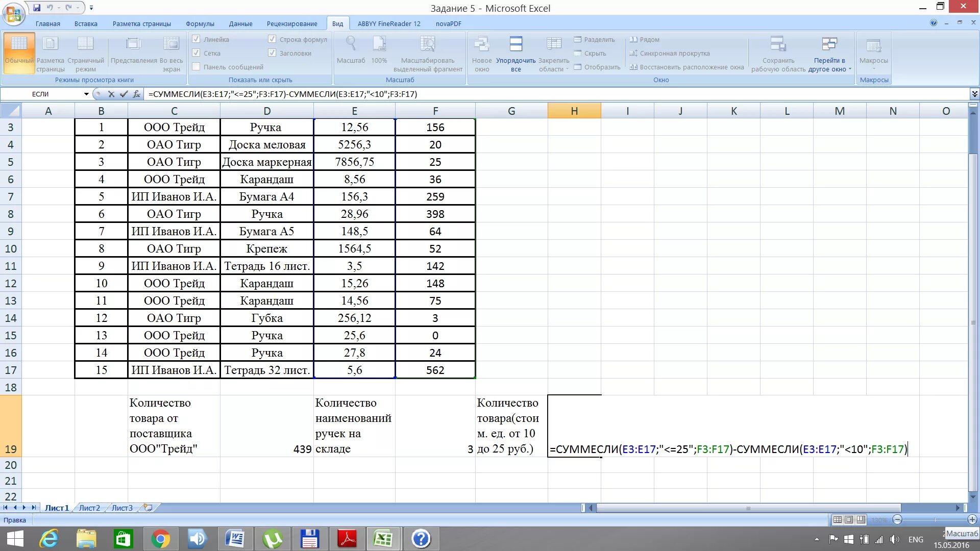Open the Zoom (Масштаб) dialog
Image resolution: width=980 pixels, height=551 pixels.
tap(351, 50)
